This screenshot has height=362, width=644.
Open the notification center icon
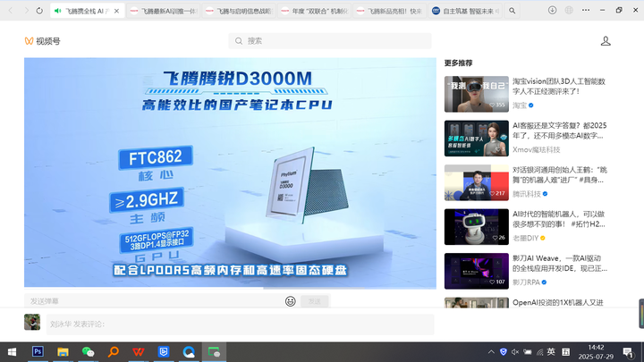[x=628, y=352]
